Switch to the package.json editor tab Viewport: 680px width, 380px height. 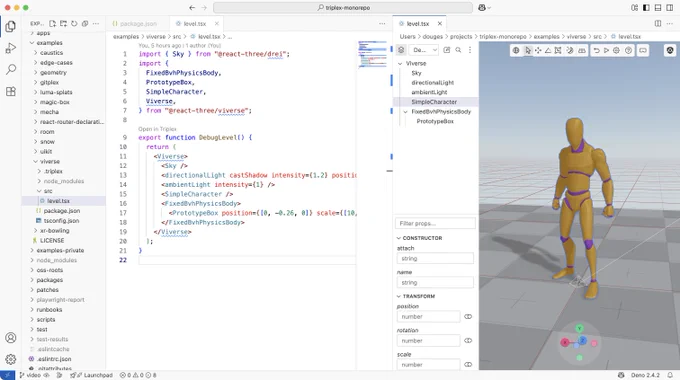point(135,24)
